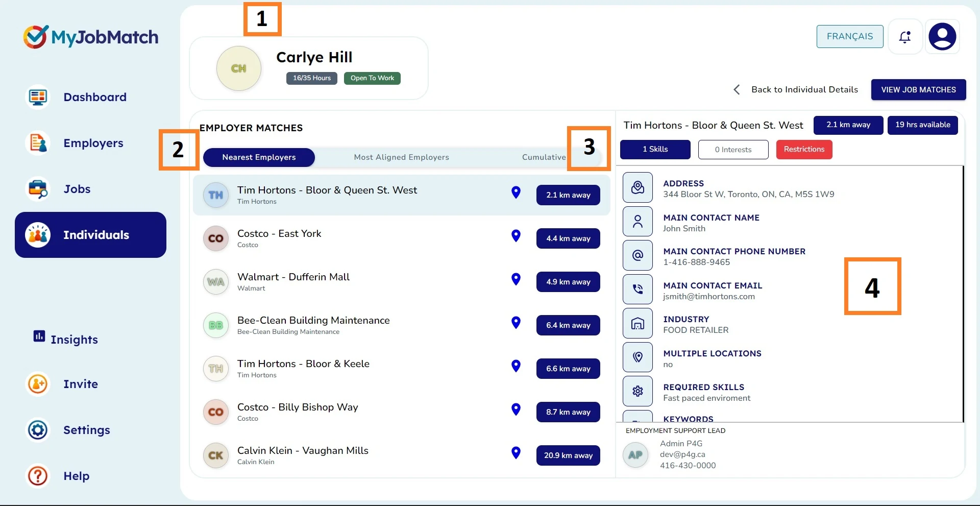Viewport: 980px width, 506px height.
Task: Go to Employers in sidebar
Action: pyautogui.click(x=93, y=143)
